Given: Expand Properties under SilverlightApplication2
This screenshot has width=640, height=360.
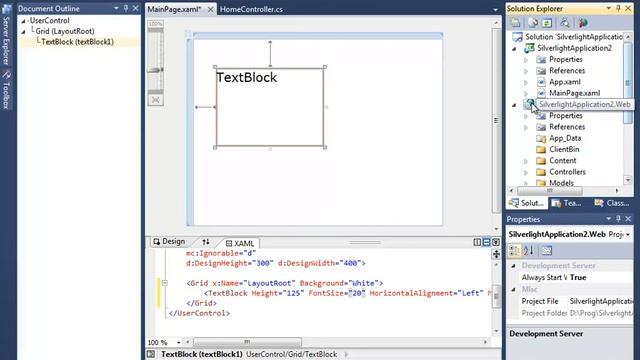Looking at the screenshot, I should pos(526,60).
